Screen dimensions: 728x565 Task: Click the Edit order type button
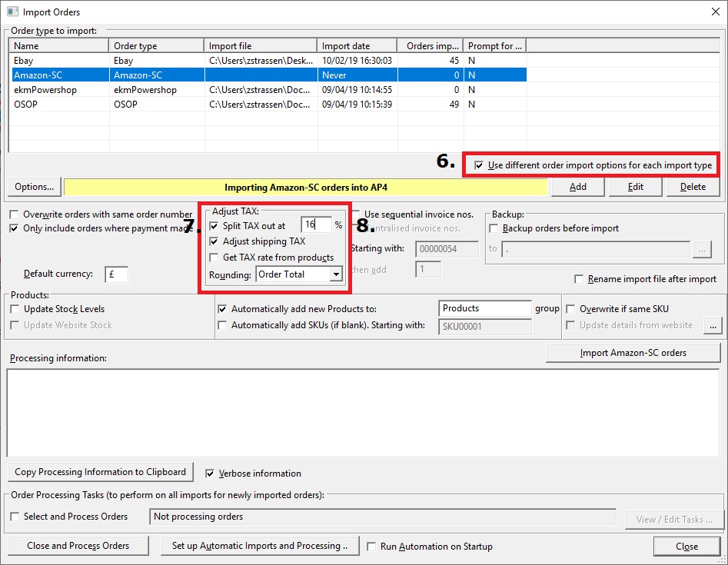click(636, 187)
